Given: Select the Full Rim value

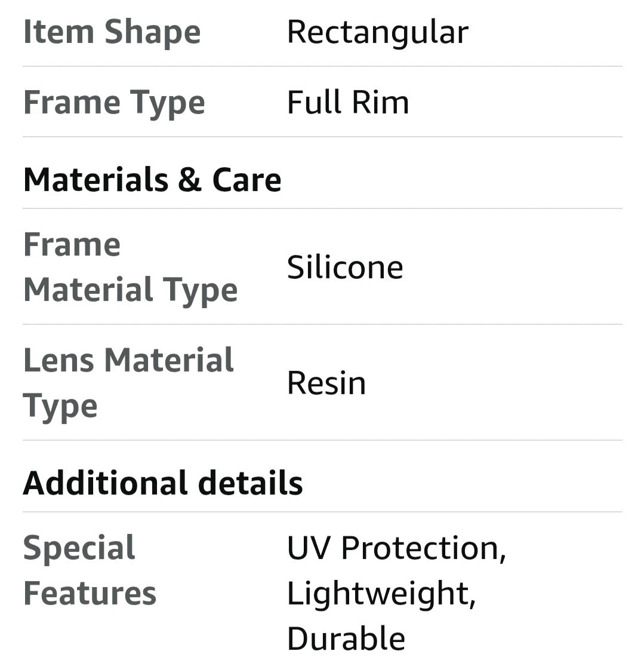Looking at the screenshot, I should pos(348,102).
